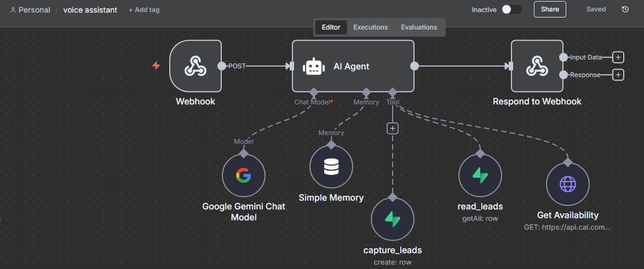644x269 pixels.
Task: Open the Google Gemini Chat Model node
Action: tap(243, 176)
